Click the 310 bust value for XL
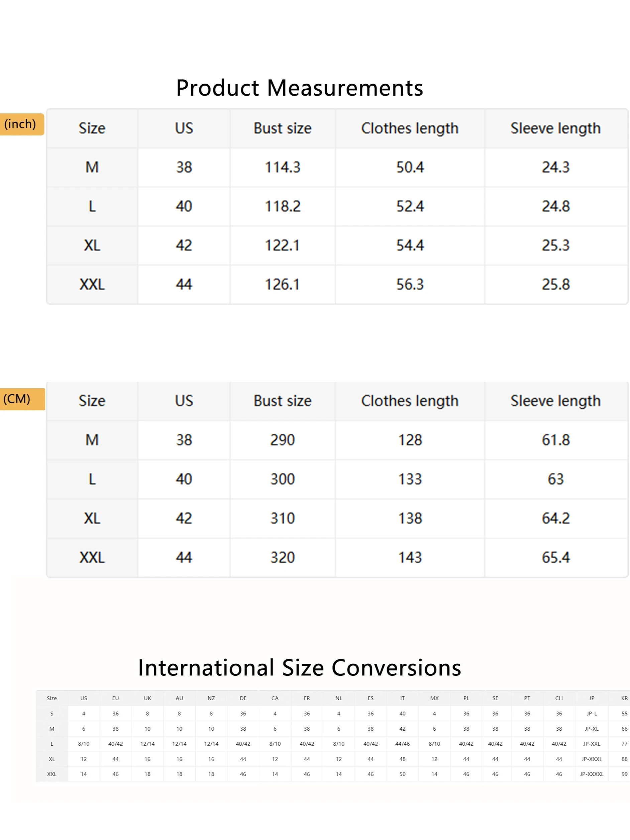Image resolution: width=630 pixels, height=840 pixels. (x=282, y=518)
